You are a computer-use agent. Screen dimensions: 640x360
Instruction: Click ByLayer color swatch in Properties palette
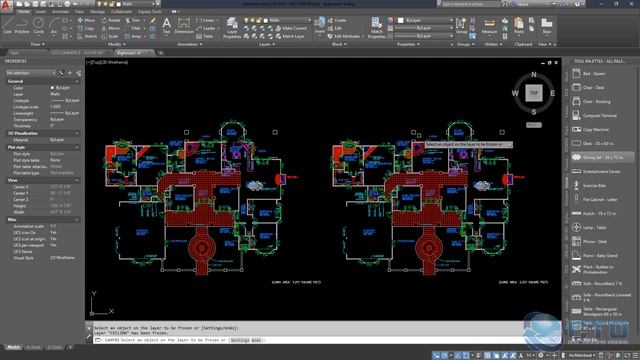click(52, 88)
